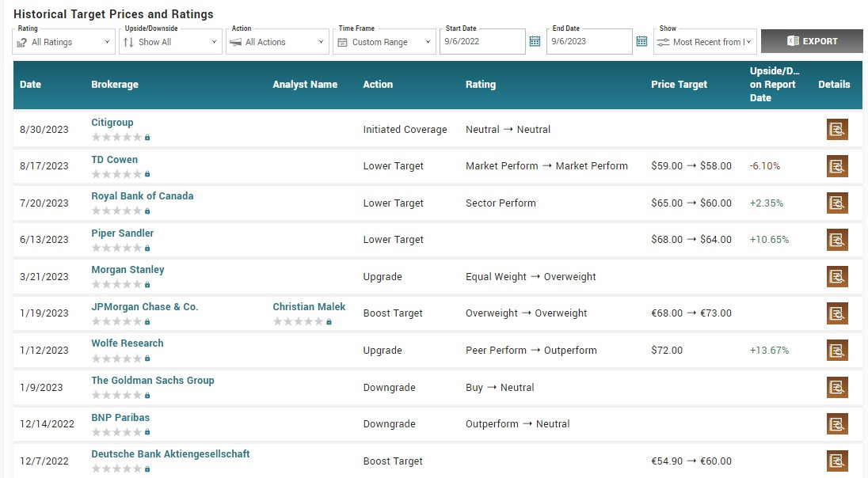Open the Time Frame Custom Range dropdown
Image resolution: width=868 pixels, height=478 pixels.
pyautogui.click(x=384, y=42)
